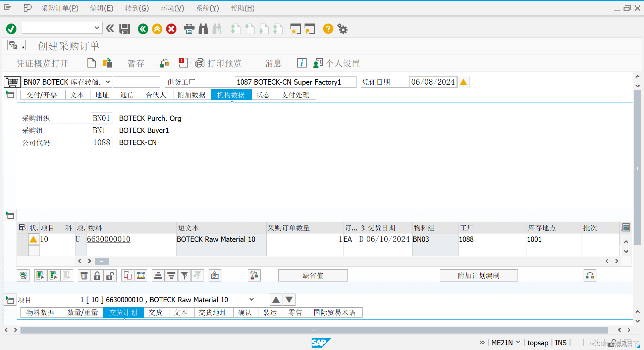
Task: Switch to the 数量/重量 item tab
Action: (83, 313)
